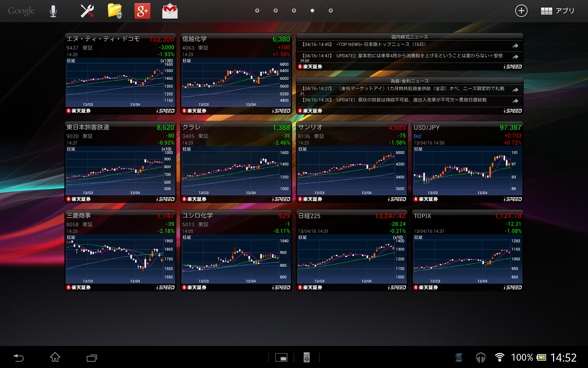The height and width of the screenshot is (368, 588).
Task: Open the remote control small app icon
Action: 306,357
